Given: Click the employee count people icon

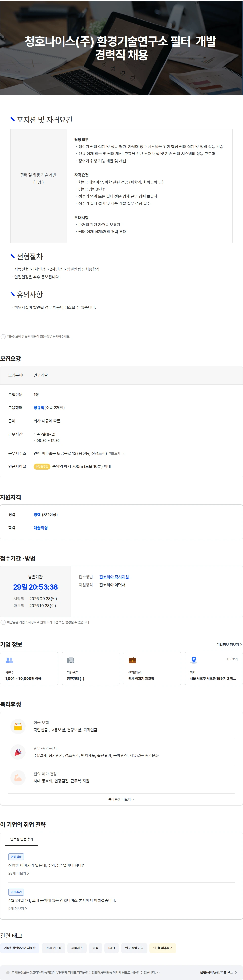Looking at the screenshot, I should pyautogui.click(x=10, y=660).
